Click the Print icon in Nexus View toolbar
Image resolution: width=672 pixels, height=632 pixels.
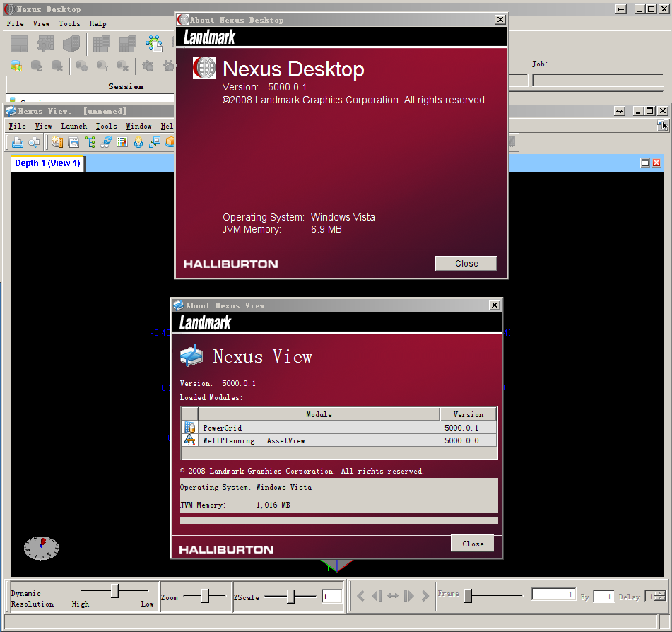click(18, 142)
